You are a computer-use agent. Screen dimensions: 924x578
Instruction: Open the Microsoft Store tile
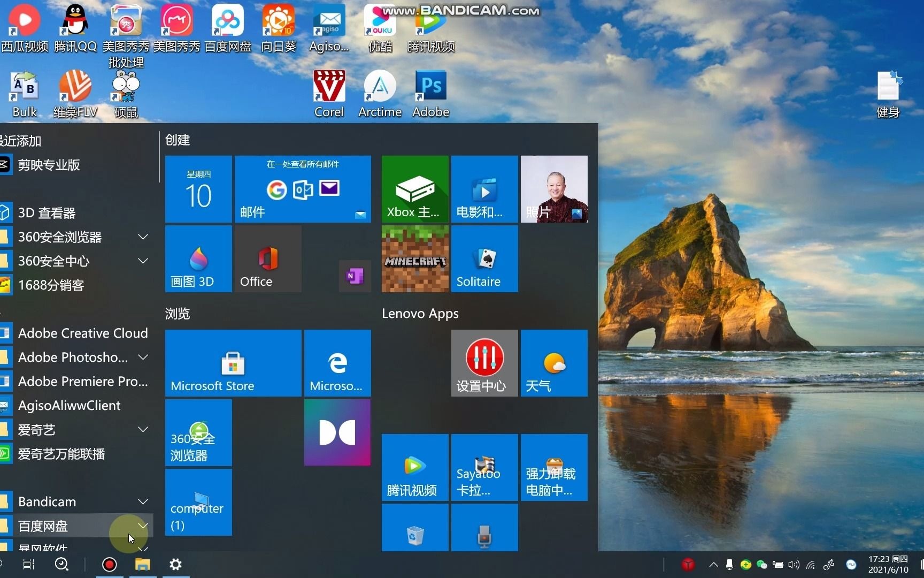[x=233, y=363]
